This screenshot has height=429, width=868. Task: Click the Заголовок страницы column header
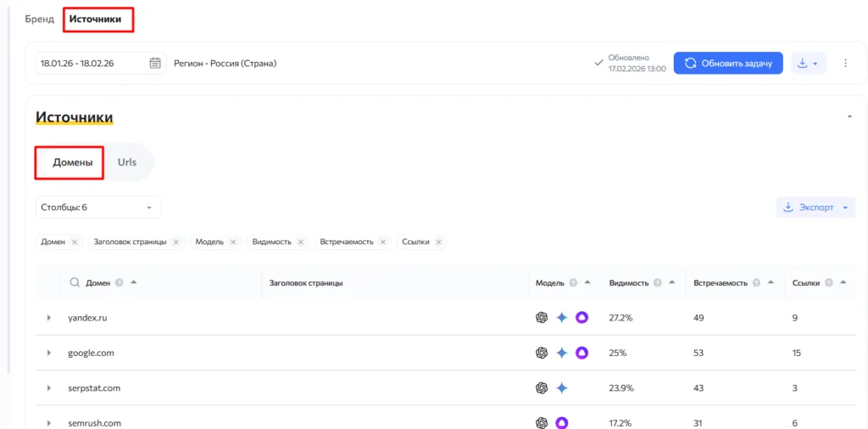pos(306,283)
